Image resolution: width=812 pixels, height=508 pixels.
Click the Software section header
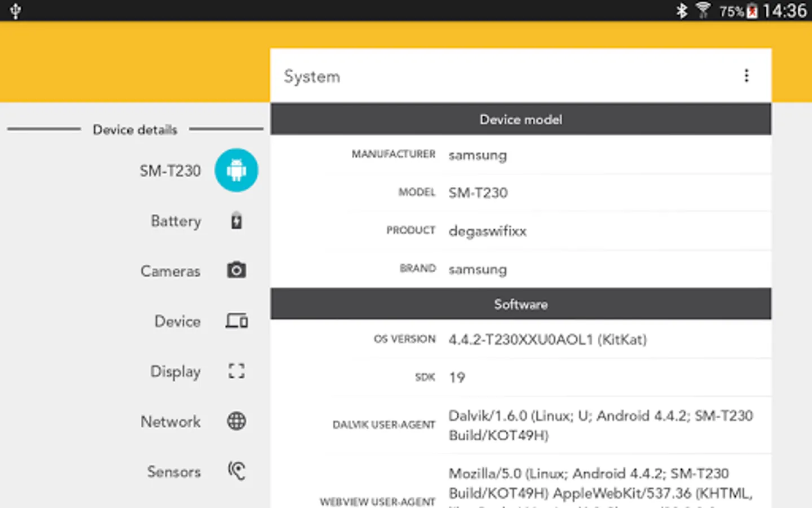[521, 304]
